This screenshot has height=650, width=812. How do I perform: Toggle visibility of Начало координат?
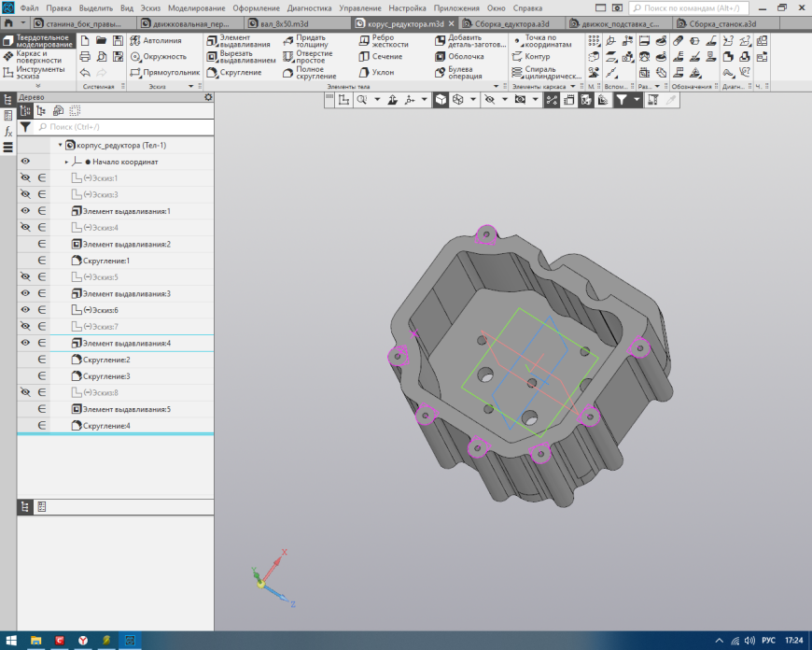26,162
